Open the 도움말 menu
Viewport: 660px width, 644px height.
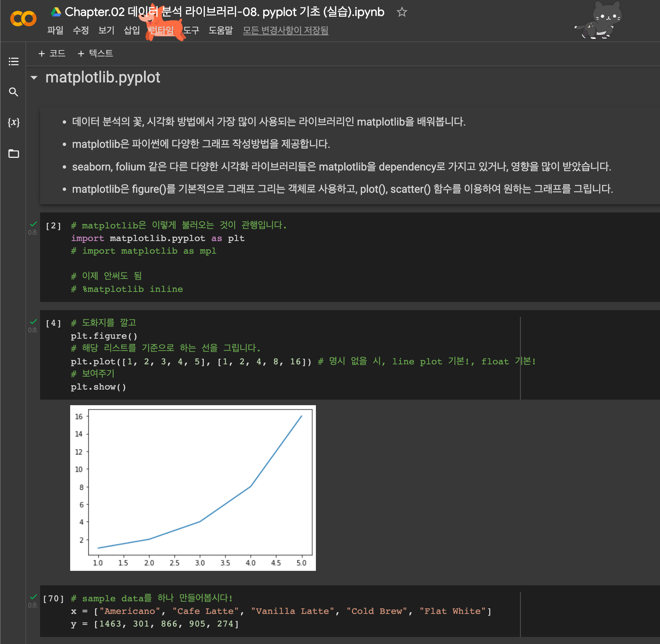[220, 30]
